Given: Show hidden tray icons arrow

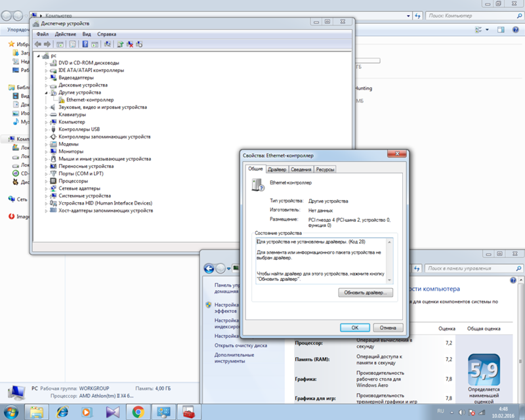Looking at the screenshot, I should point(451,412).
